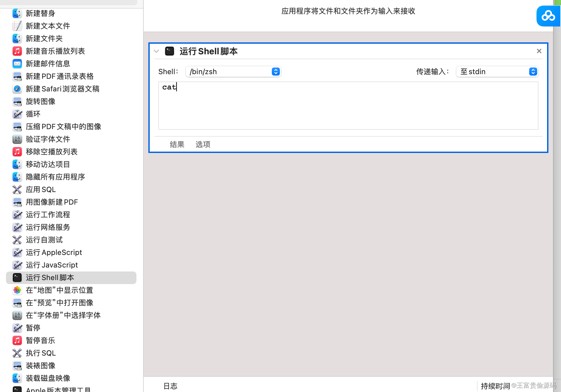Click the Preview icon for 新建 PDF 通讯录表格
Viewport: 561px width, 392px height.
pyautogui.click(x=17, y=76)
